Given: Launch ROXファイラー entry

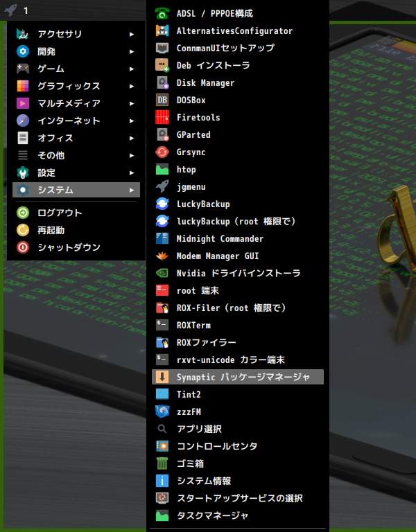Looking at the screenshot, I should tap(238, 342).
